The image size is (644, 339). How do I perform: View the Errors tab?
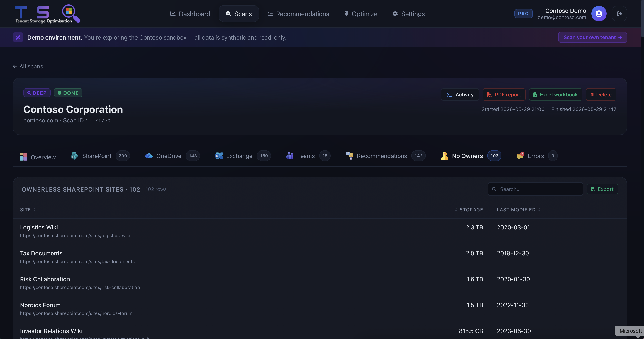[x=537, y=156]
